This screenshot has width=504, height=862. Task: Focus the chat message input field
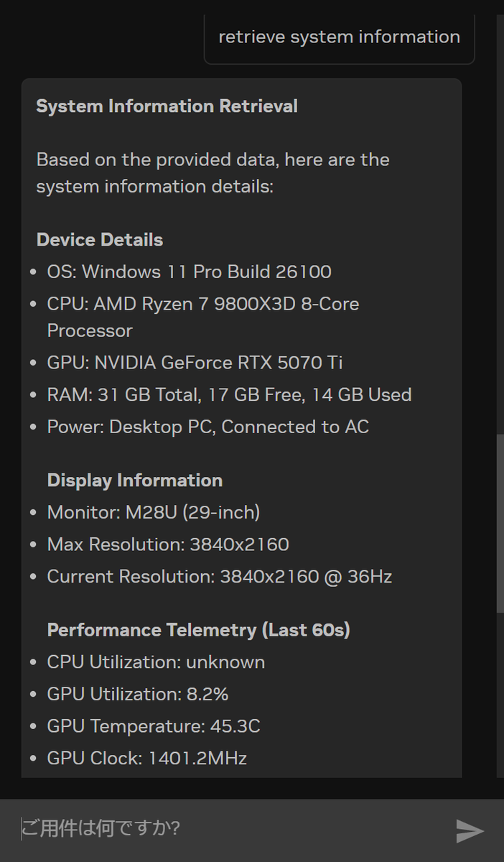(x=230, y=829)
